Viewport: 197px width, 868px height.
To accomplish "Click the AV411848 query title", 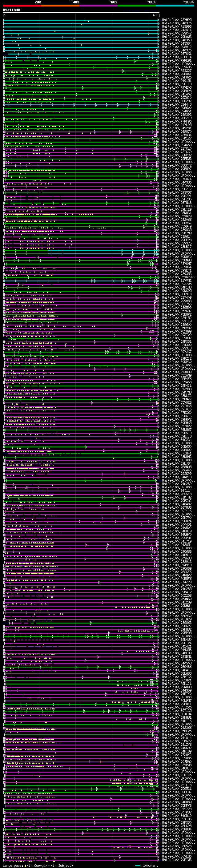I will (x=11, y=10).
